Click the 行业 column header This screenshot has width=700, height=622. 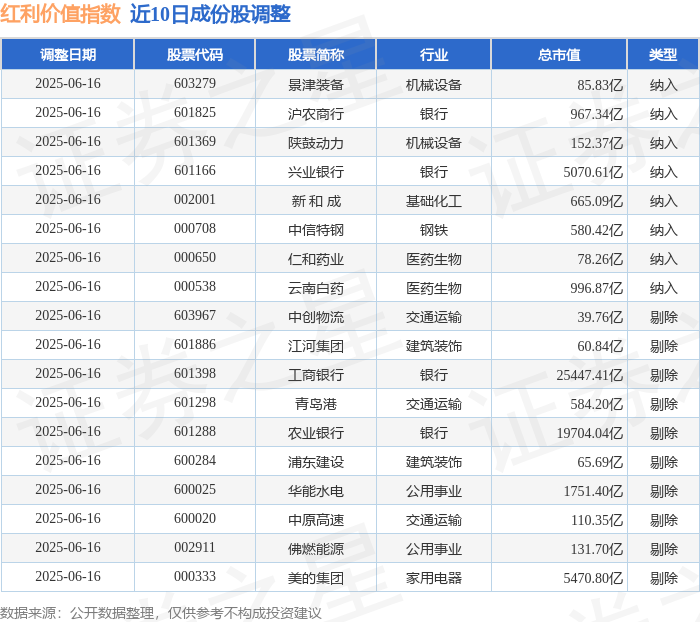[x=433, y=54]
